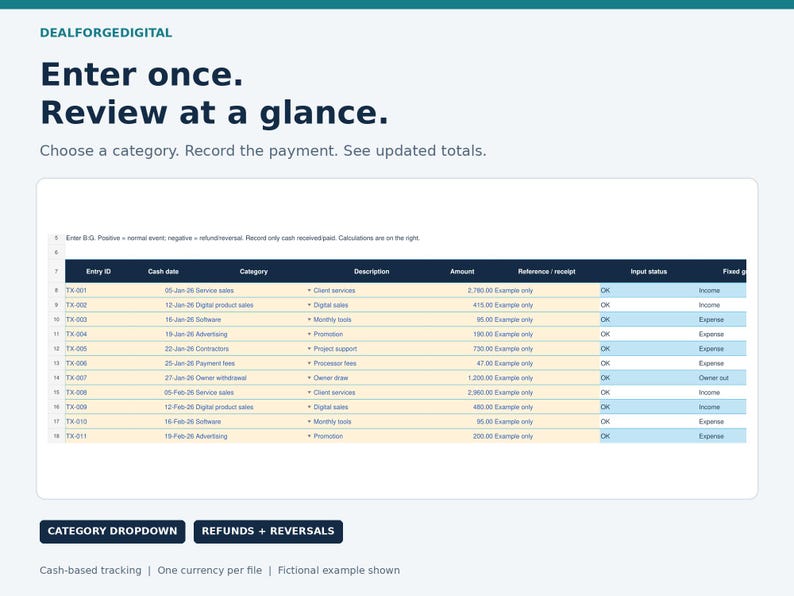Open the Contractors dropdown arrow in TX-005

[309, 349]
